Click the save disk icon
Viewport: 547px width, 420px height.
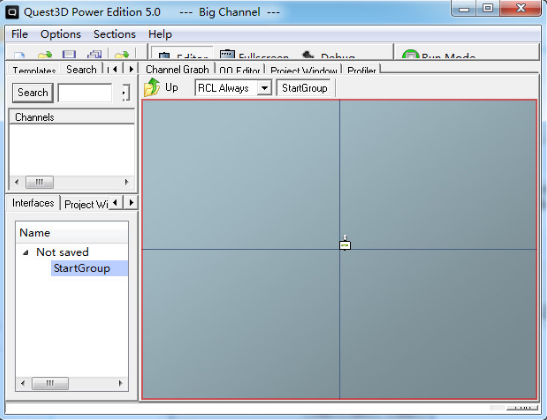click(x=69, y=54)
